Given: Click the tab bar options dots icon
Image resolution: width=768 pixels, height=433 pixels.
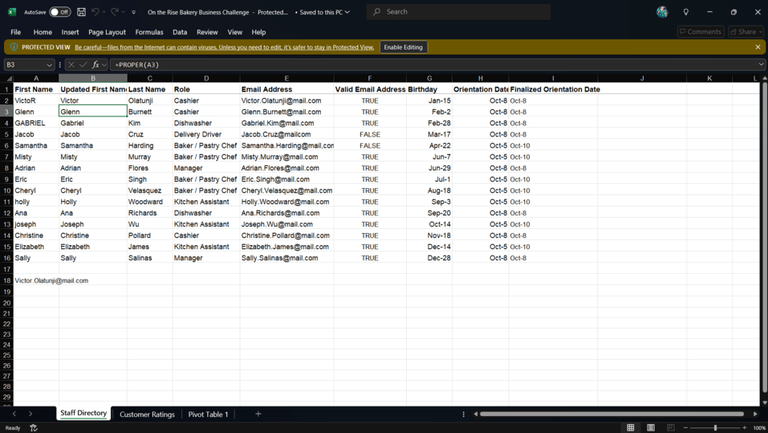Looking at the screenshot, I should coord(463,414).
